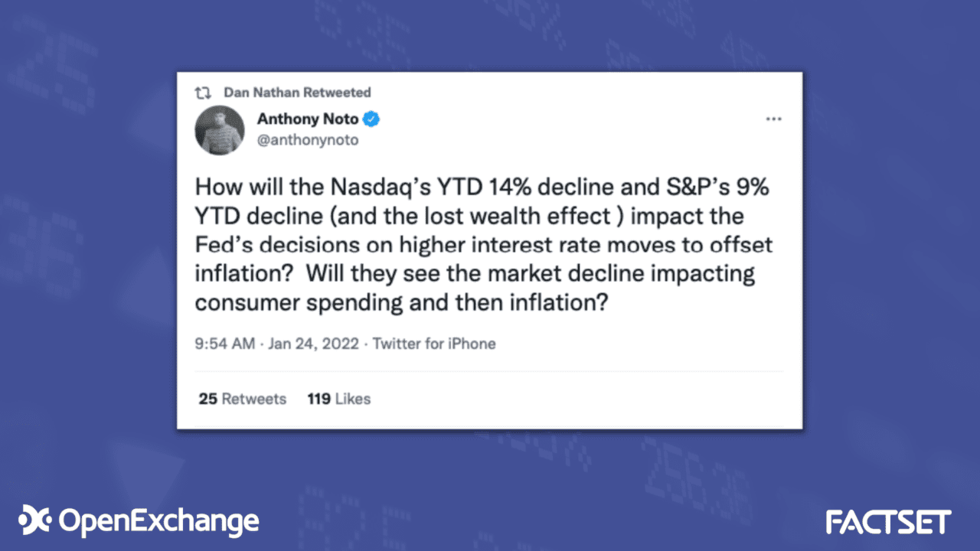The height and width of the screenshot is (551, 980).
Task: Open the 25 Retweets list
Action: pos(242,399)
